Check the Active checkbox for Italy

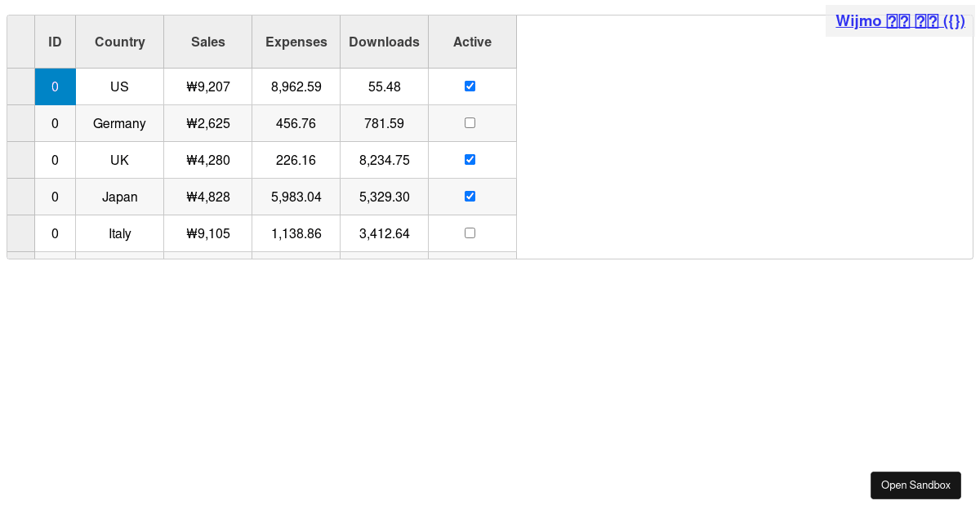pos(470,233)
